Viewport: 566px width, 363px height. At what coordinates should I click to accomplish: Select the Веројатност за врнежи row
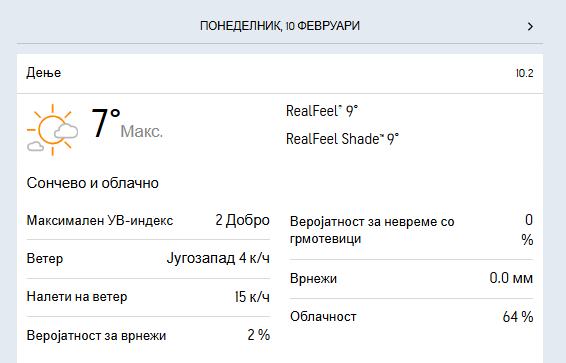click(148, 335)
